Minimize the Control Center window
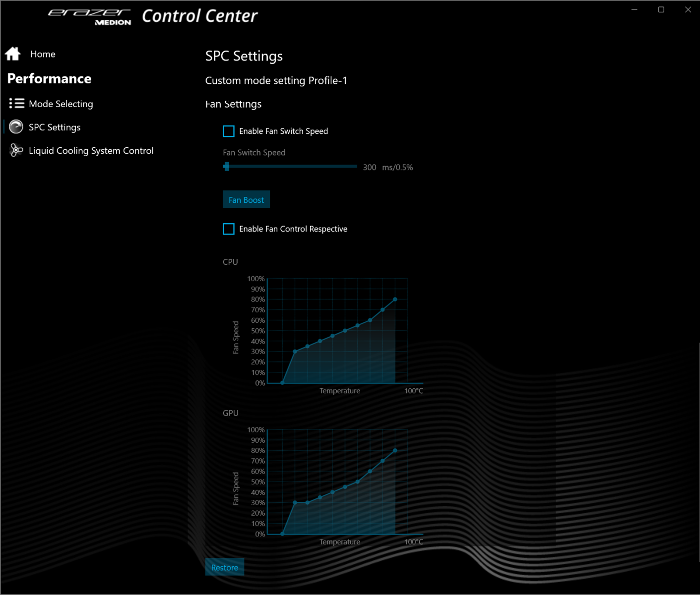 pos(634,10)
